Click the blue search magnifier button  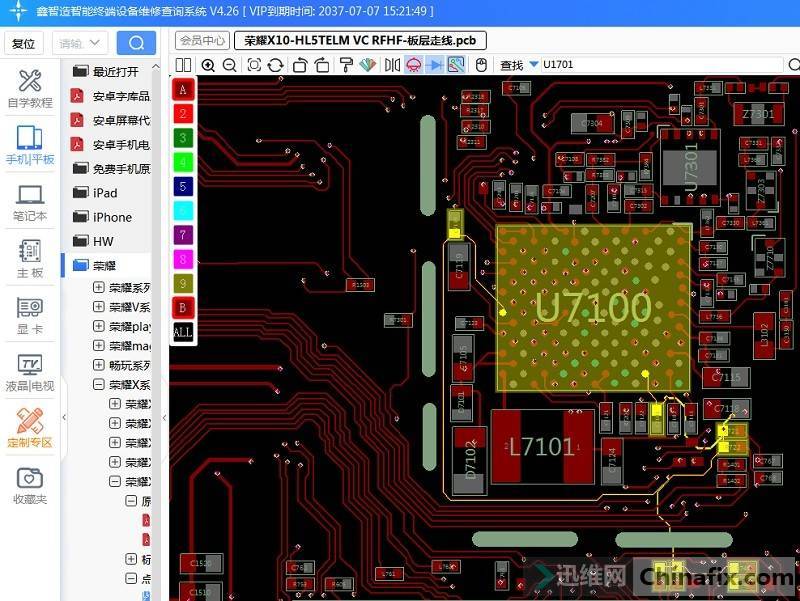point(136,43)
